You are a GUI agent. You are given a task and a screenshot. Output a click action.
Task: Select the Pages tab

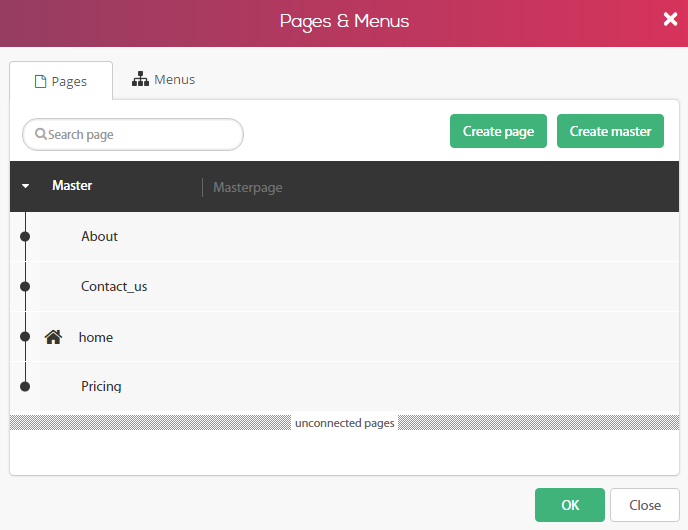(x=61, y=81)
